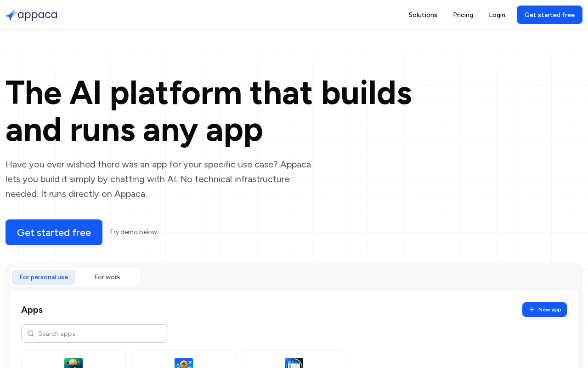This screenshot has height=368, width=588.
Task: Click the Apps heading
Action: (32, 310)
